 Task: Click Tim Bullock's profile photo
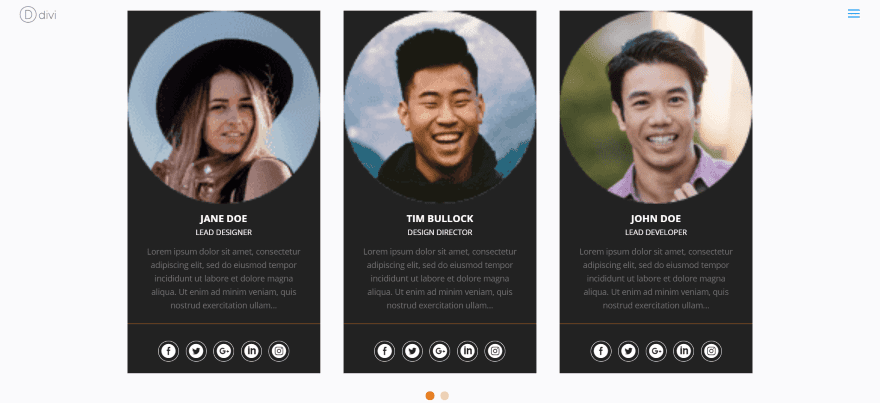(440, 107)
